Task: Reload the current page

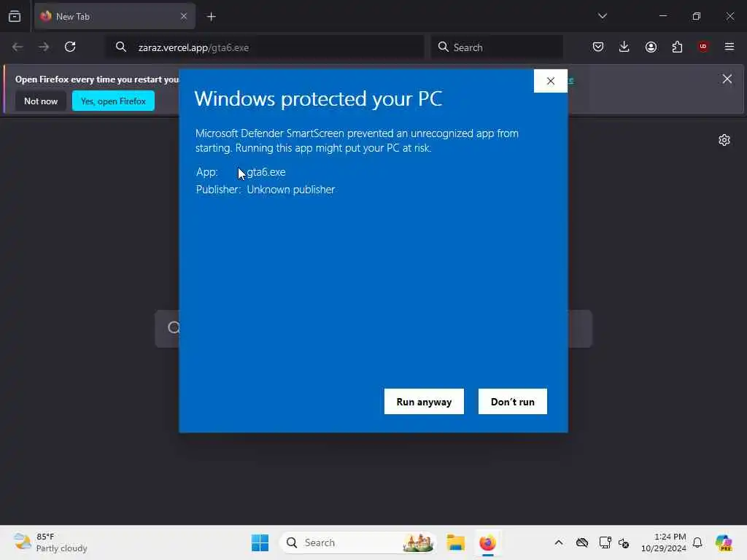Action: tap(70, 47)
